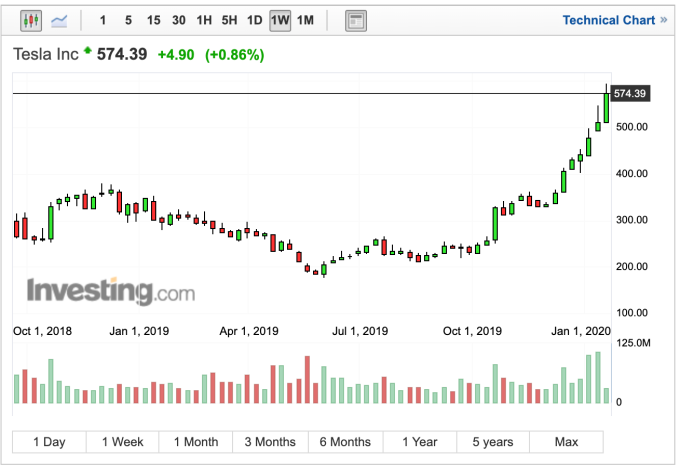This screenshot has height=469, width=680.
Task: Select the 5 minute interval
Action: click(x=128, y=20)
